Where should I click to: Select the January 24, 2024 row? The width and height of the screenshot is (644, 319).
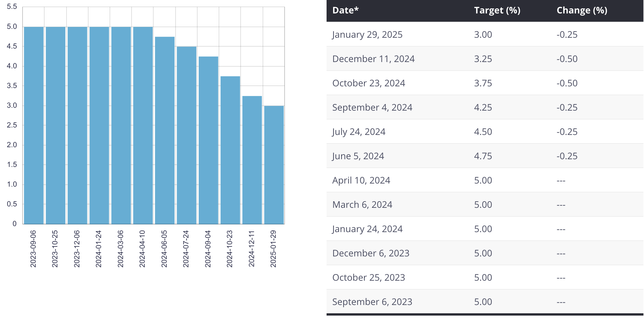tap(367, 229)
